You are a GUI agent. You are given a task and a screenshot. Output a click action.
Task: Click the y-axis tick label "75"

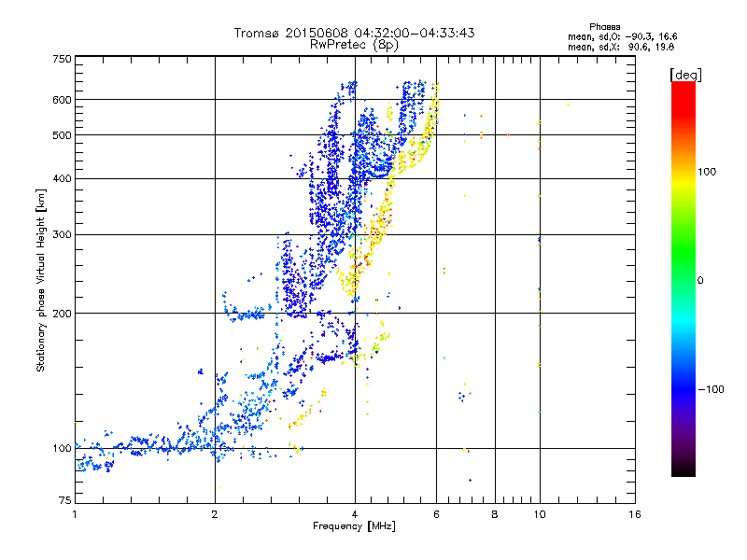[65, 500]
